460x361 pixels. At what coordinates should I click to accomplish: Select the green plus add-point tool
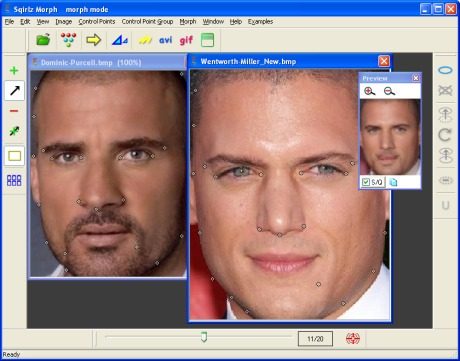(14, 70)
